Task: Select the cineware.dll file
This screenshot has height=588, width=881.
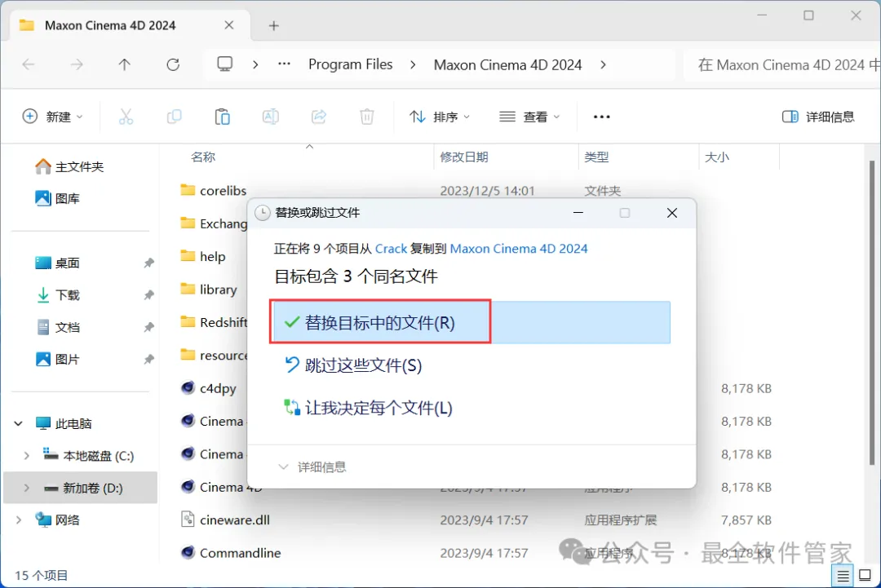Action: click(x=225, y=520)
